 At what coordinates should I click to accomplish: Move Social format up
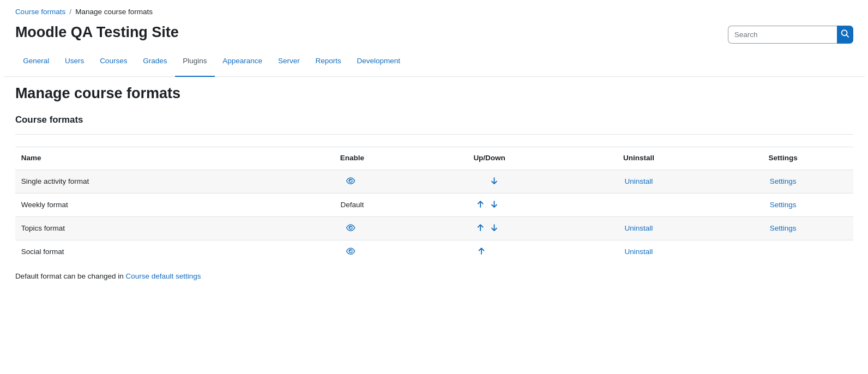[481, 251]
